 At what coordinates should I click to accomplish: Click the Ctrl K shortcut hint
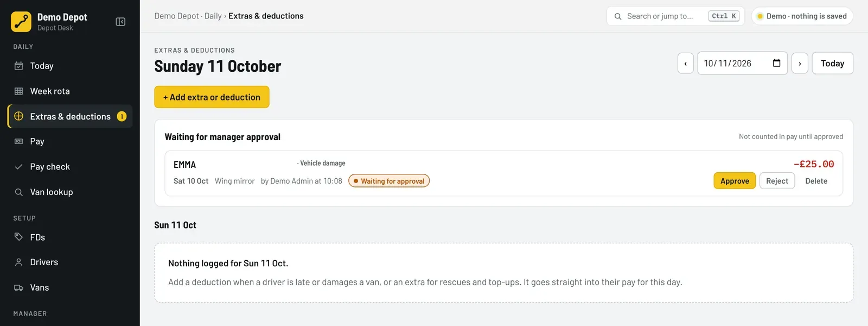click(724, 16)
